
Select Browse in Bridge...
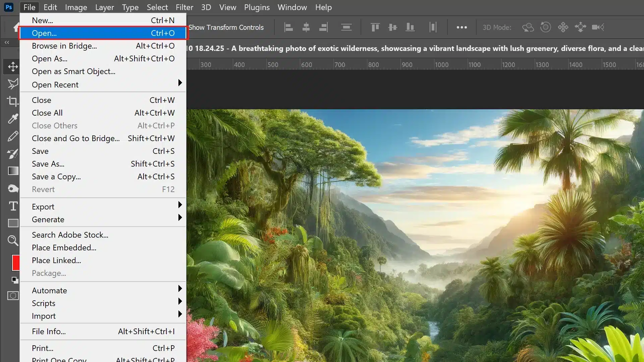103,46
